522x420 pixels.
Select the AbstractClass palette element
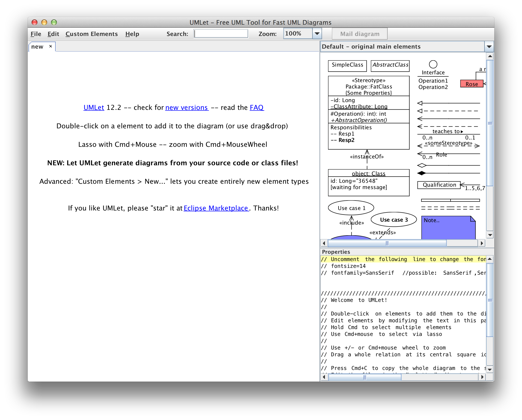[x=390, y=66]
